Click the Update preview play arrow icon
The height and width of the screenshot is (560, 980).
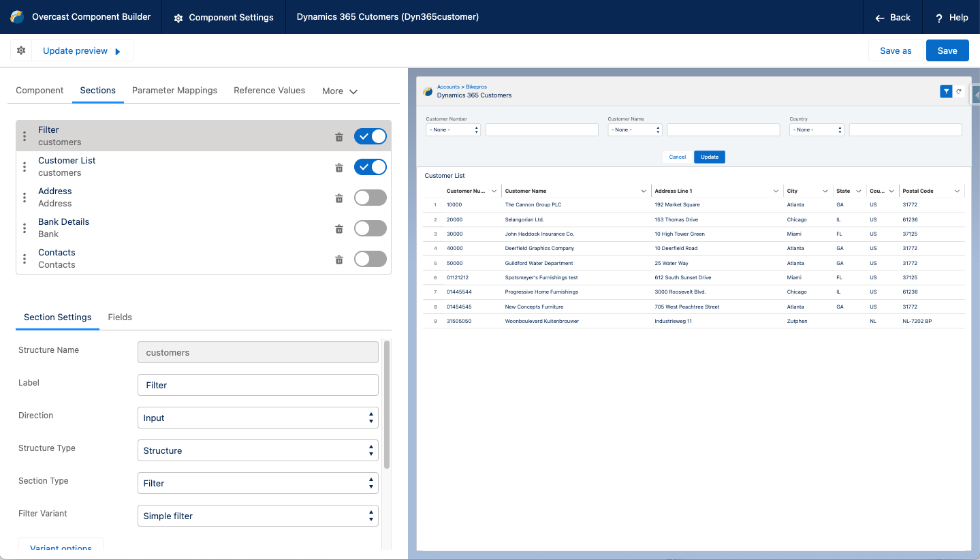click(118, 51)
